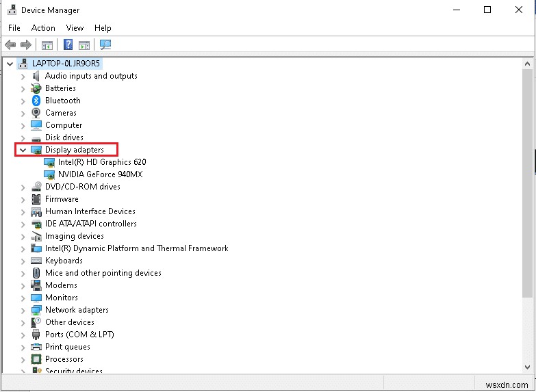536x392 pixels.
Task: Click the Bluetooth category icon
Action: (36, 101)
